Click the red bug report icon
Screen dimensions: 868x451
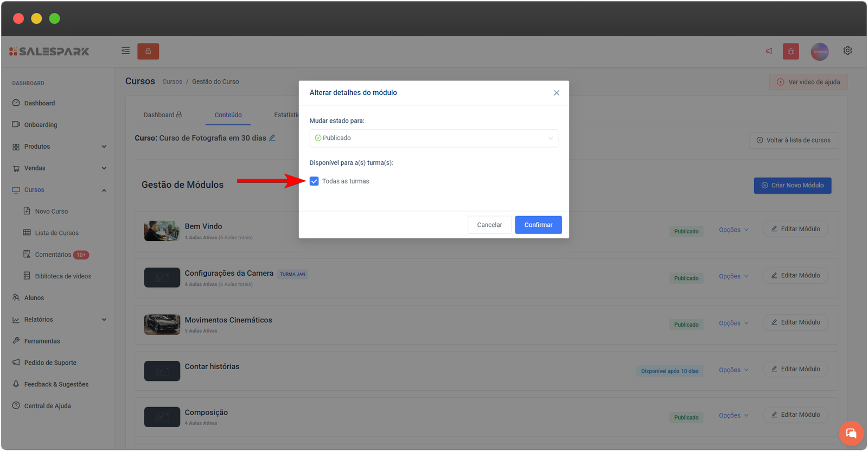[790, 52]
